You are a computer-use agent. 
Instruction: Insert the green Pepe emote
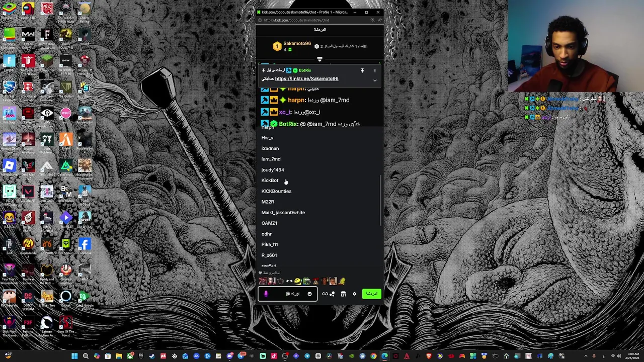click(306, 281)
